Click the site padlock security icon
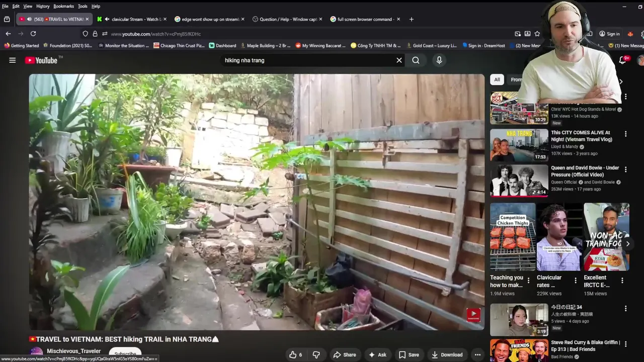This screenshot has height=362, width=644. click(x=95, y=34)
